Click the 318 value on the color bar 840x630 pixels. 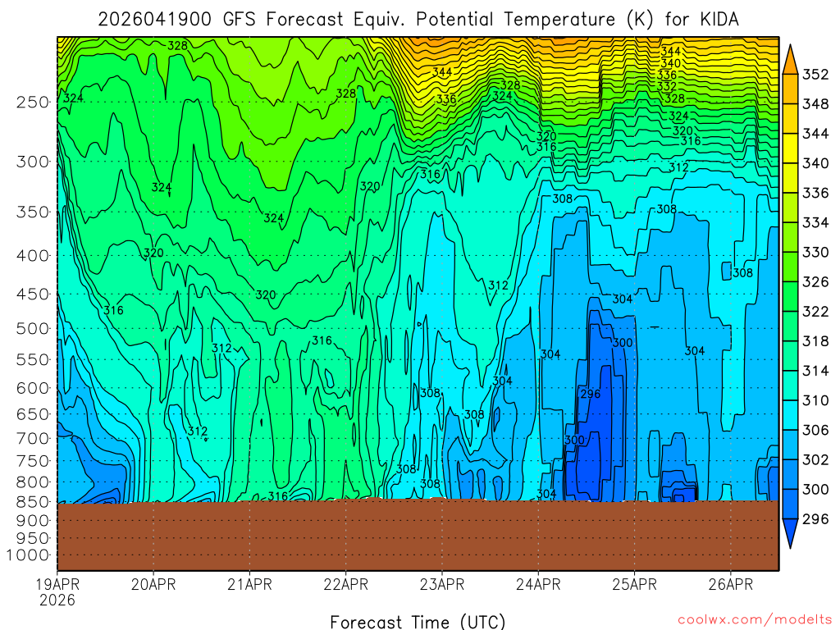(x=815, y=340)
